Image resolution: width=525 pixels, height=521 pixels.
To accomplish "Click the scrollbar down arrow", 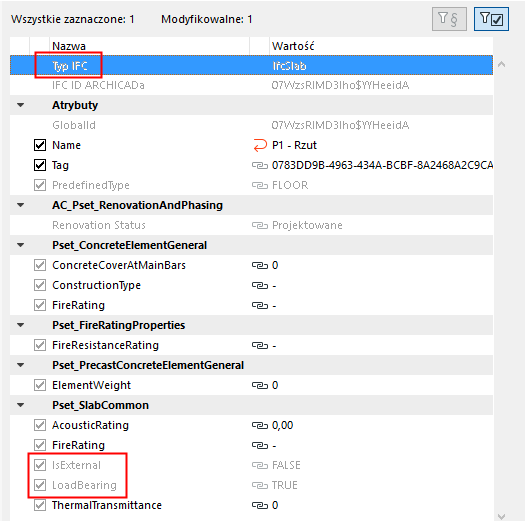I will pos(501,516).
